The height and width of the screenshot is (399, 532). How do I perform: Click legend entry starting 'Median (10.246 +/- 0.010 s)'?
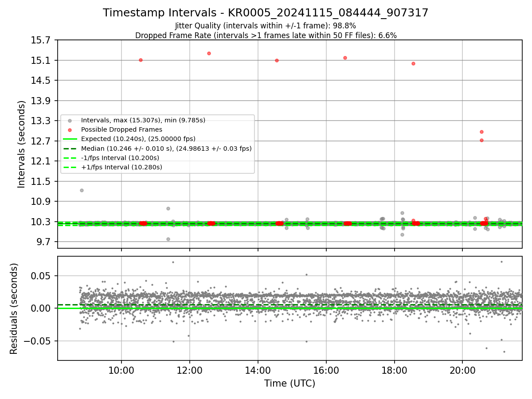(x=166, y=149)
